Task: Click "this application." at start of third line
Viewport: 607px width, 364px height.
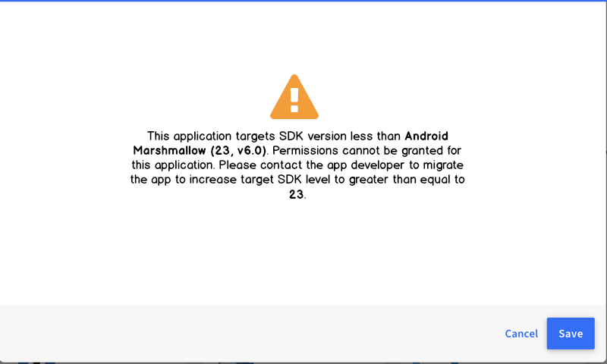Action: click(173, 165)
